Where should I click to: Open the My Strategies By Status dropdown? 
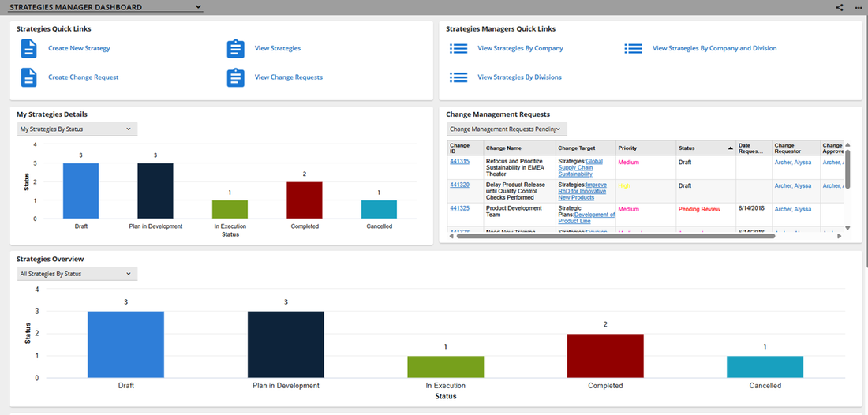pos(77,129)
